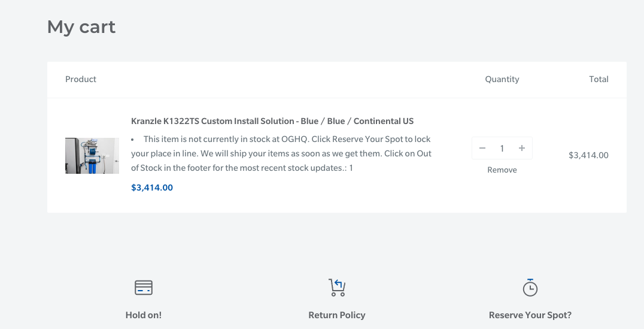Image resolution: width=644 pixels, height=329 pixels.
Task: Open the Kranzle product thumbnail image
Action: click(x=92, y=156)
